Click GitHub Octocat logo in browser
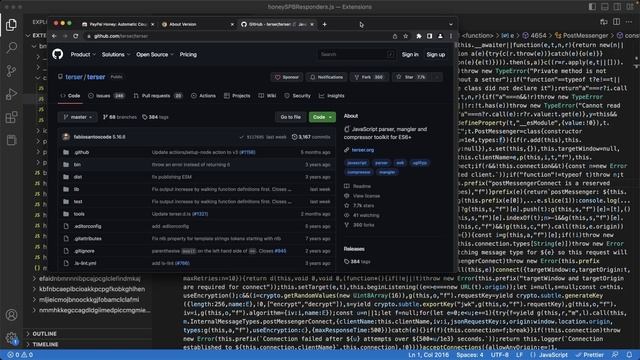 [58, 54]
